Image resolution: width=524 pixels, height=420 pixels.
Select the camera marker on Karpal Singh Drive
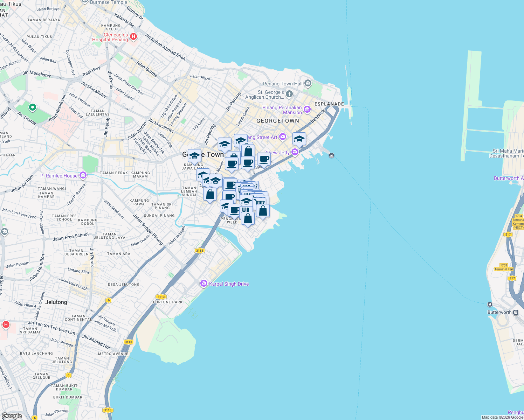coord(204,284)
